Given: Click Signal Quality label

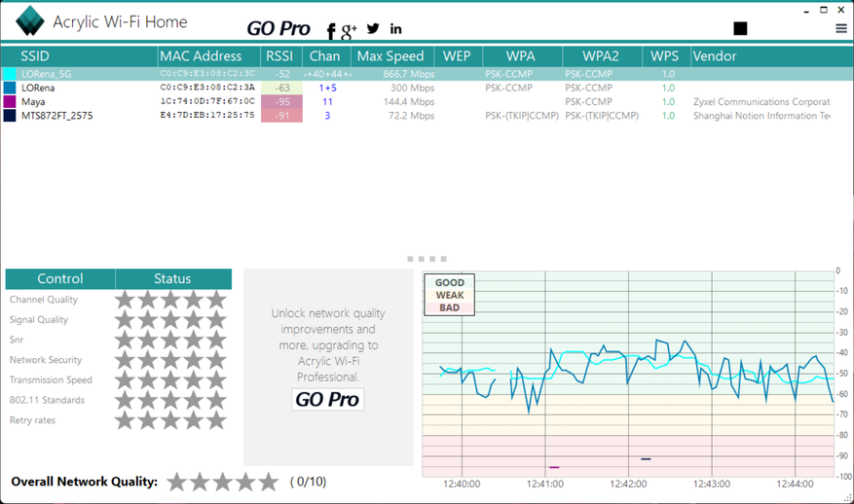Looking at the screenshot, I should pos(39,319).
